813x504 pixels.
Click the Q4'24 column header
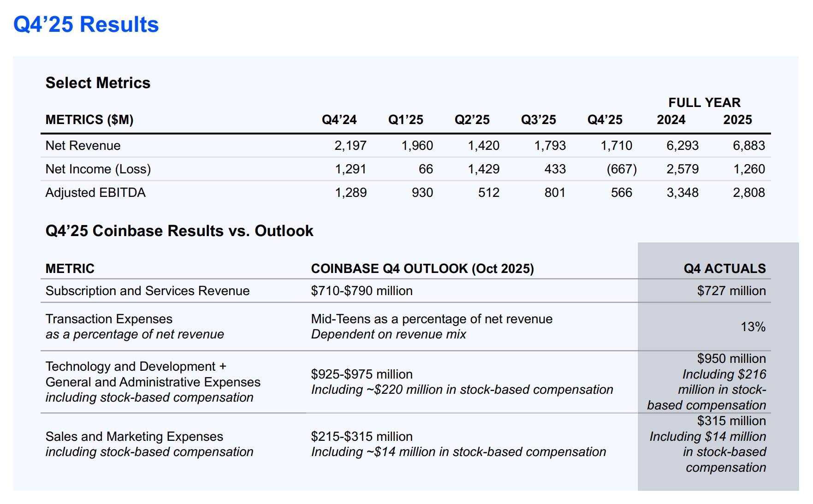[339, 120]
